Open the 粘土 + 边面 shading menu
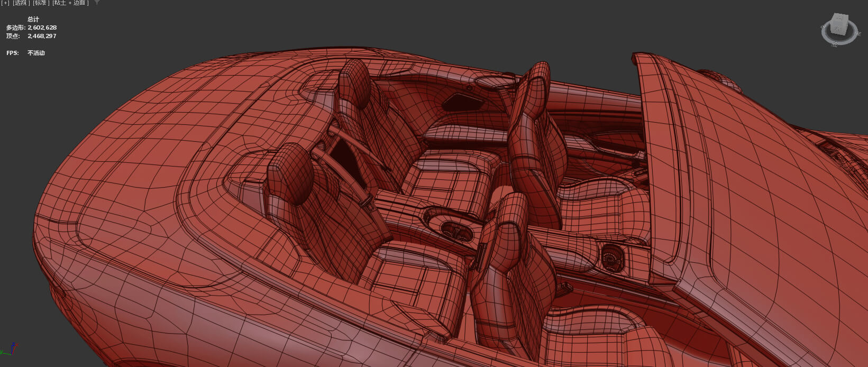The width and height of the screenshot is (868, 367). click(x=70, y=3)
